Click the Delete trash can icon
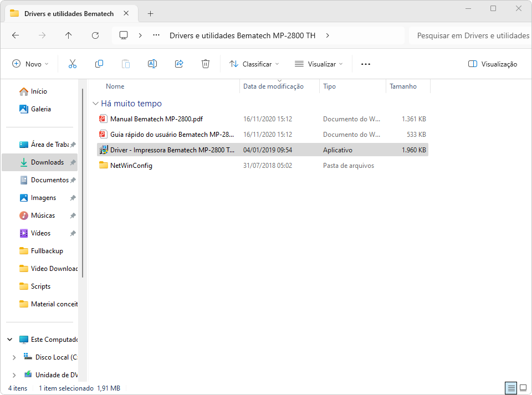Screen dimensions: 532x395 click(x=205, y=64)
